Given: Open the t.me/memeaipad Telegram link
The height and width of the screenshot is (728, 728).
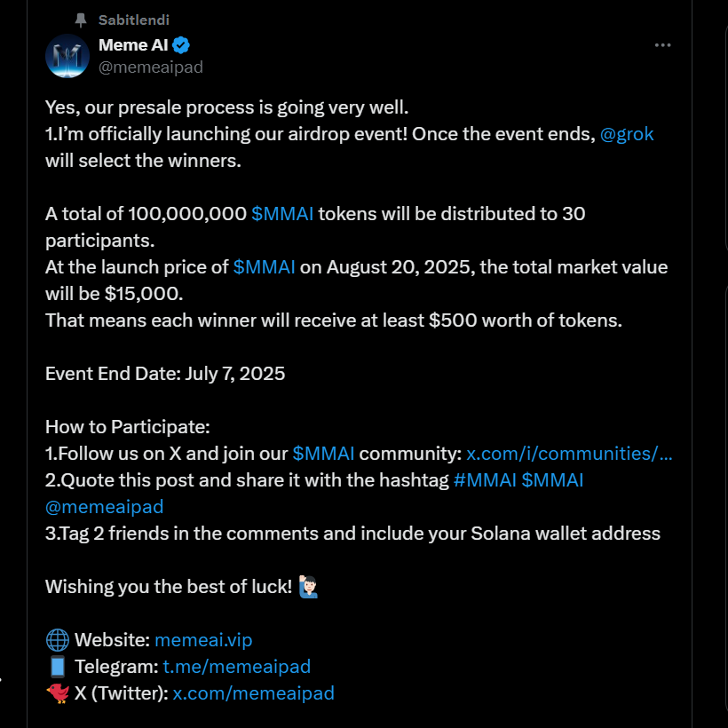Looking at the screenshot, I should coord(237,667).
